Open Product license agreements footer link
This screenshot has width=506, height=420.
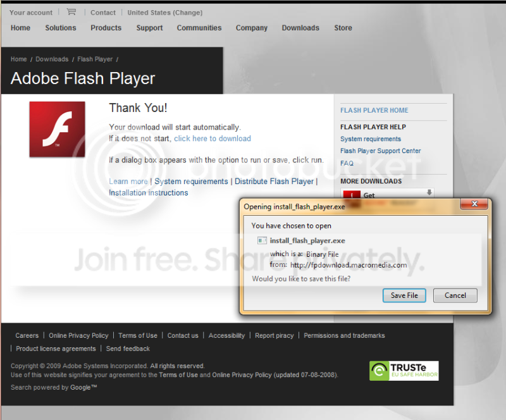click(56, 349)
